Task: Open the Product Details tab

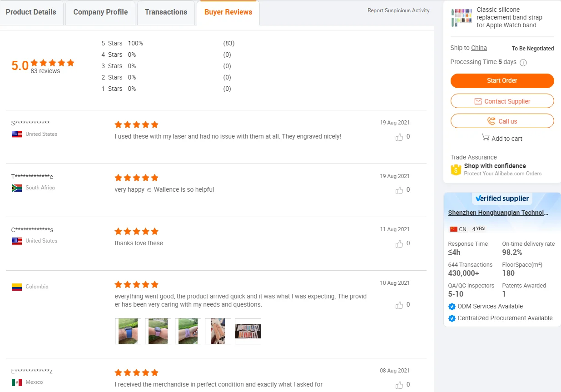Action: pyautogui.click(x=31, y=12)
